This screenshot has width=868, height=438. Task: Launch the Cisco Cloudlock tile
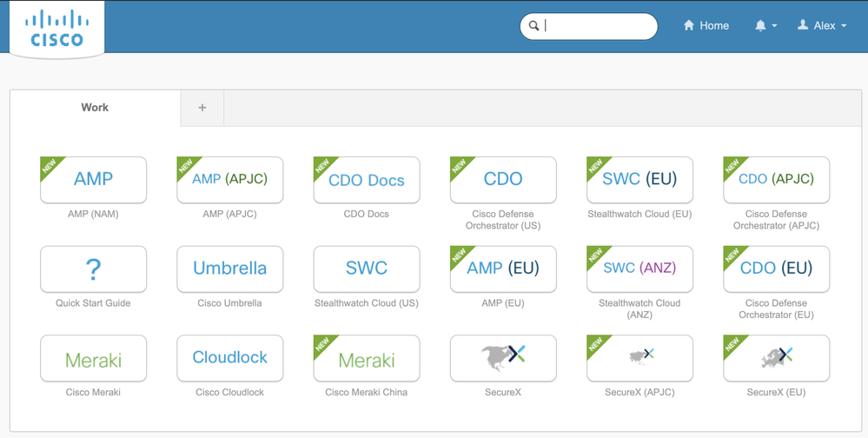229,357
